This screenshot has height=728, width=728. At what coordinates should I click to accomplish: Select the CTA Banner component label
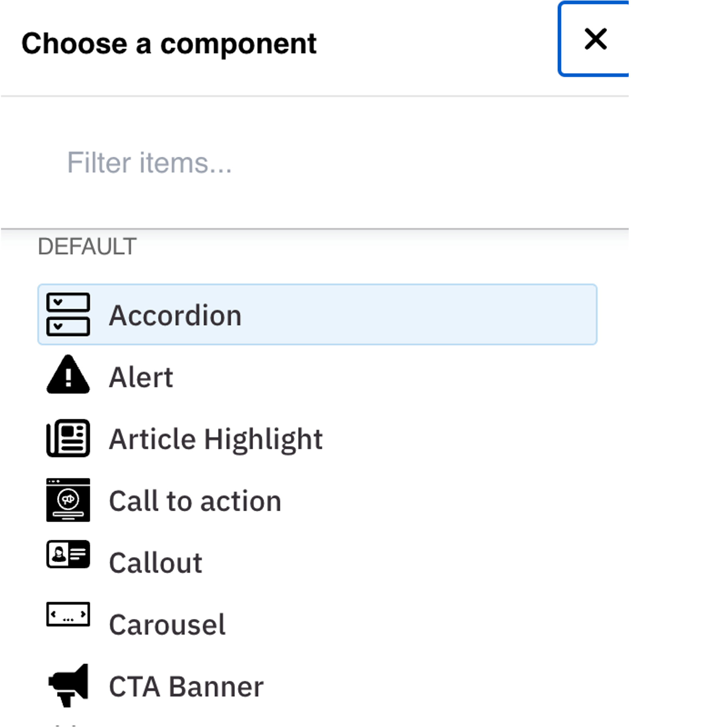pyautogui.click(x=186, y=687)
